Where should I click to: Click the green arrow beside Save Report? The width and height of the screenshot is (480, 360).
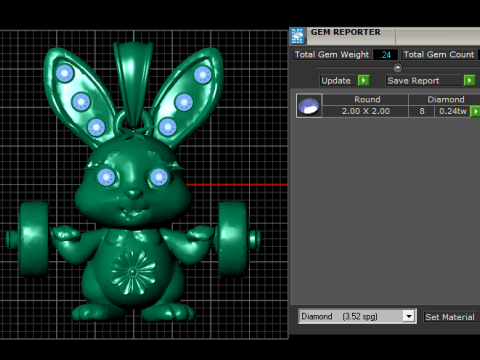click(x=469, y=80)
